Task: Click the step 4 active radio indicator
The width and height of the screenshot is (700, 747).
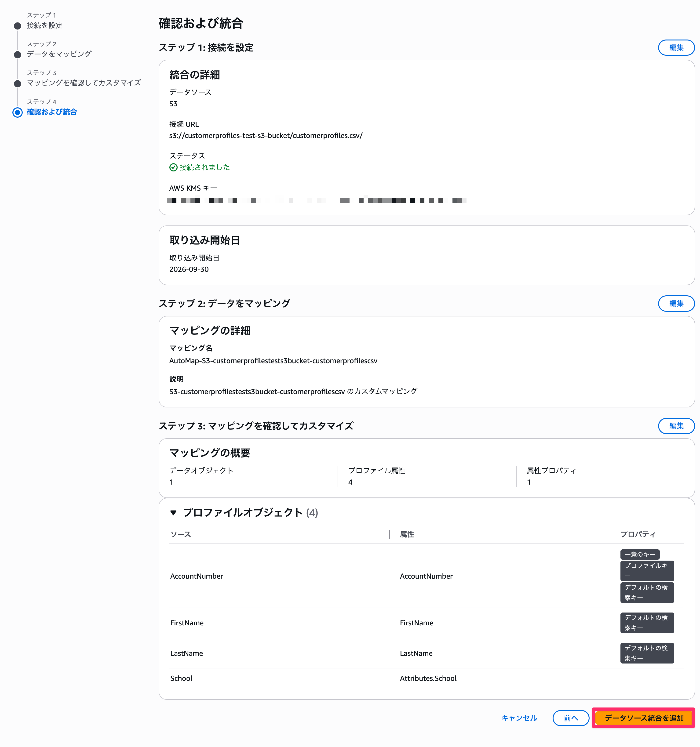Action: coord(18,112)
